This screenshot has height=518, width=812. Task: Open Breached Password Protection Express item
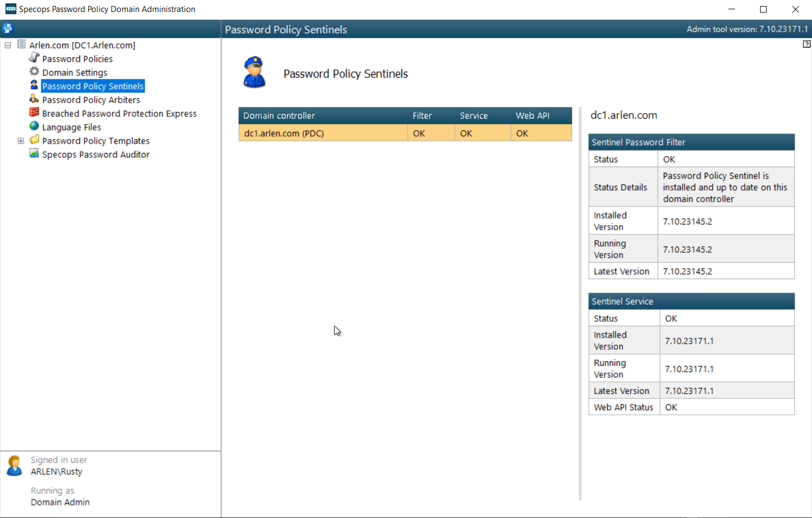120,114
